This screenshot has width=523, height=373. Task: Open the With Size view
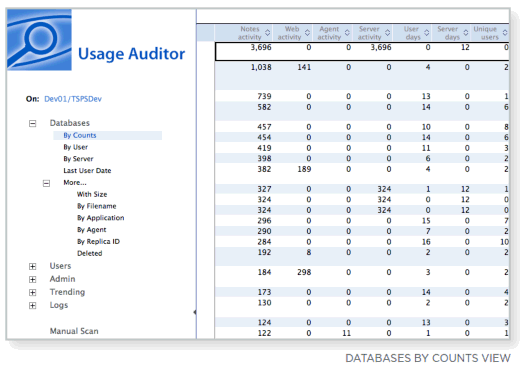[92, 194]
